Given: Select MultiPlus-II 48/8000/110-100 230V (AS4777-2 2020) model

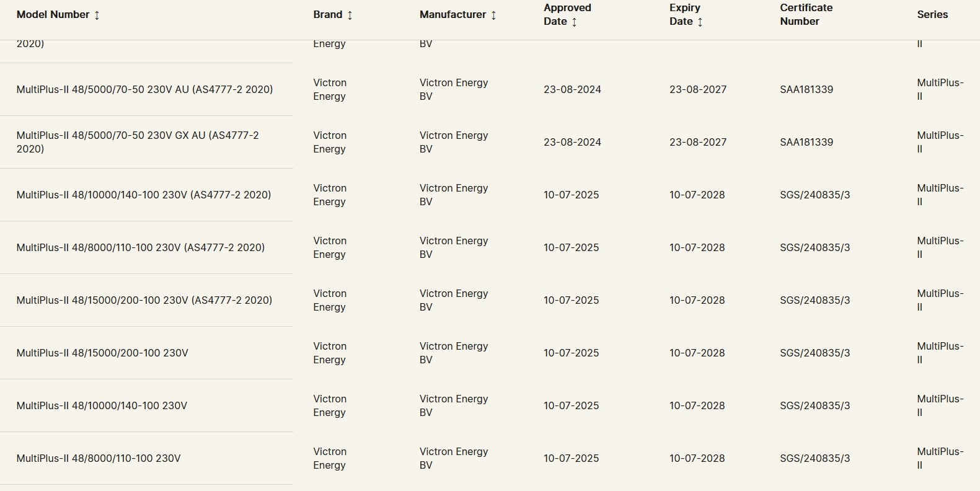Looking at the screenshot, I should tap(141, 247).
